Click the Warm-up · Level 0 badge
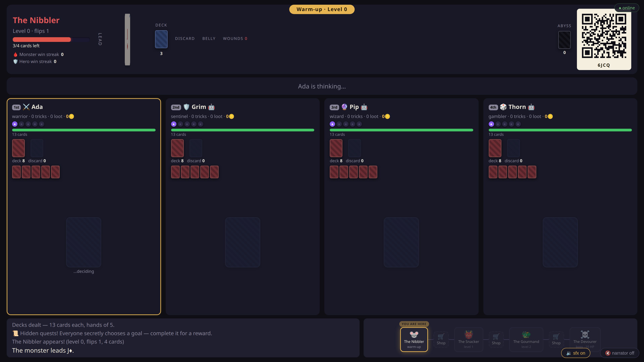The height and width of the screenshot is (362, 644). (322, 9)
